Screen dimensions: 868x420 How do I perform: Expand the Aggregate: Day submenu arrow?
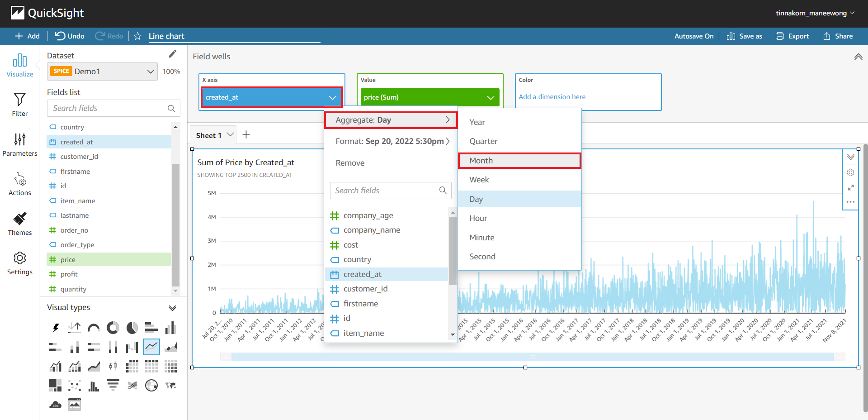(448, 120)
